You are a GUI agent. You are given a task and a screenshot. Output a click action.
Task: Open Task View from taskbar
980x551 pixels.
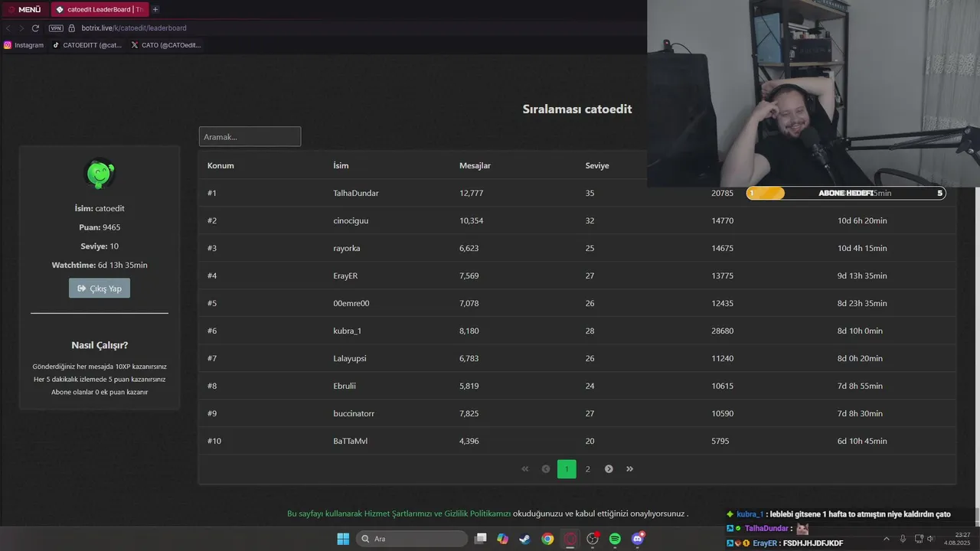point(481,539)
